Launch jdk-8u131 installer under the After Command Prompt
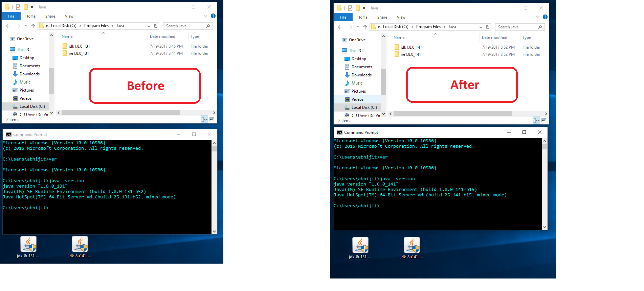The height and width of the screenshot is (291, 644). click(x=360, y=248)
